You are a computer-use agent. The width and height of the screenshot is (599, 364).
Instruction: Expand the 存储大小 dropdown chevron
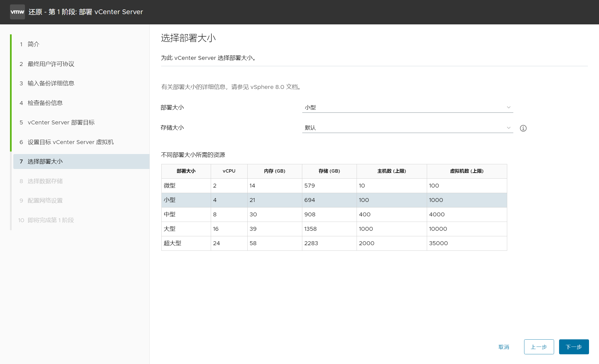(x=508, y=128)
